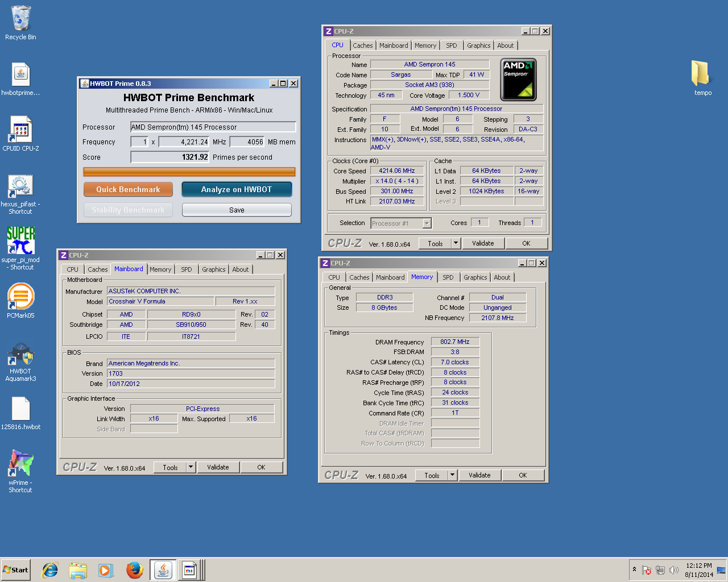The width and height of the screenshot is (728, 582).
Task: Open the tempo folder on desktop
Action: pyautogui.click(x=702, y=78)
